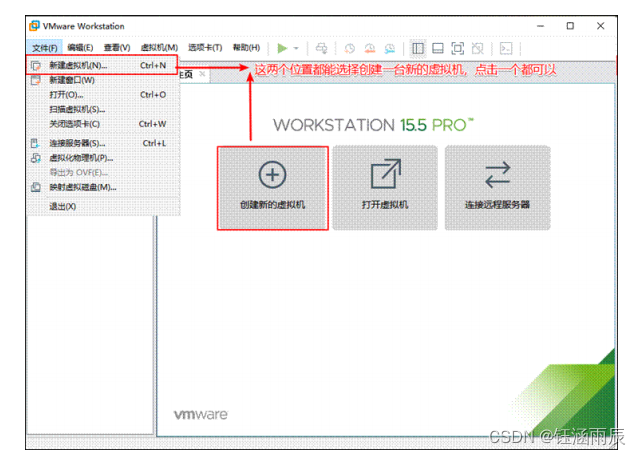Select 连接服务器(S)... menu entry

(x=102, y=143)
